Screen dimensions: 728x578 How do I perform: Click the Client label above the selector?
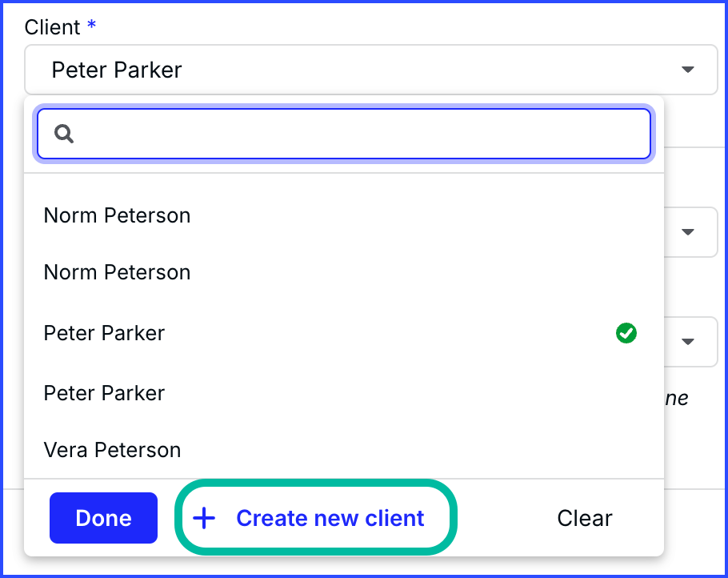click(52, 26)
